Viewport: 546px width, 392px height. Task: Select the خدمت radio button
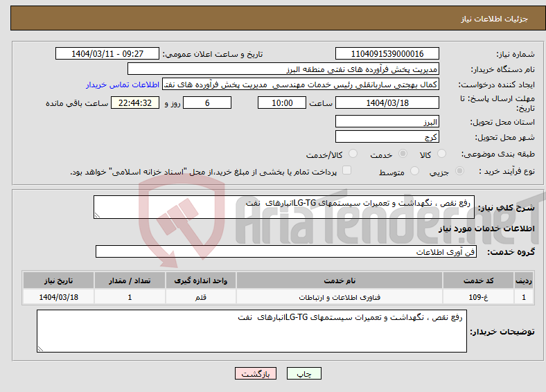coord(403,154)
